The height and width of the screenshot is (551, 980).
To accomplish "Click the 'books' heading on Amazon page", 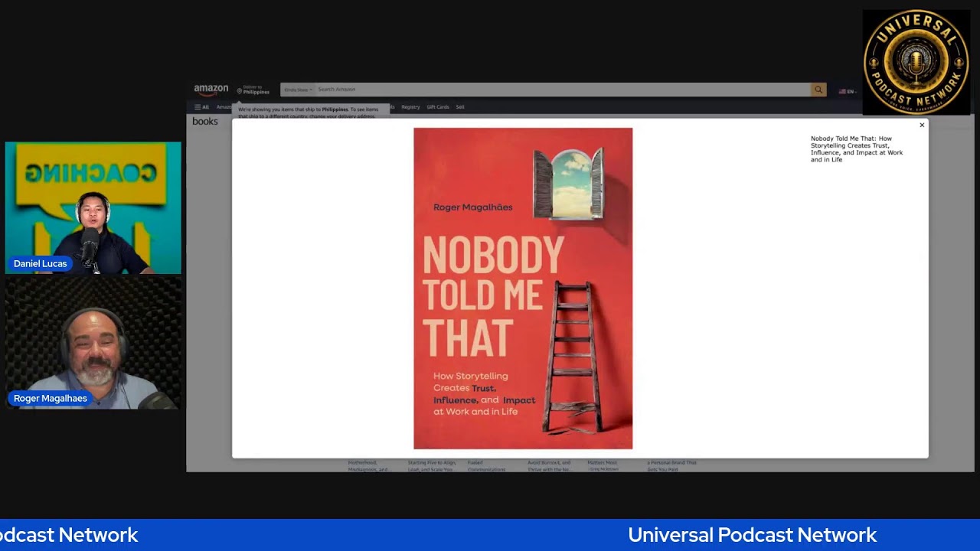I will (205, 122).
